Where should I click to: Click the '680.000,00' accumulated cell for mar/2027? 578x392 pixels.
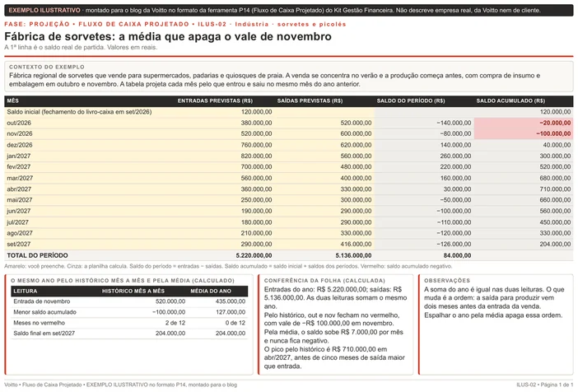pyautogui.click(x=555, y=178)
